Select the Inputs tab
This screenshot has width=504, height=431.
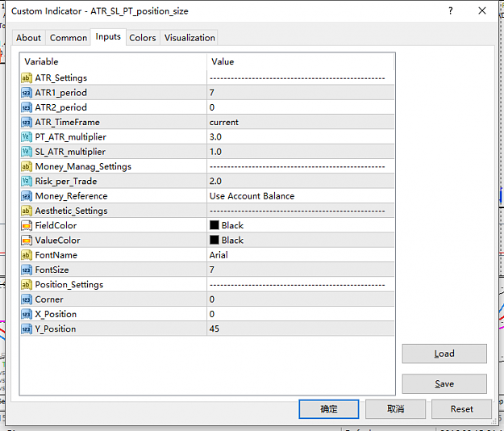(x=108, y=37)
